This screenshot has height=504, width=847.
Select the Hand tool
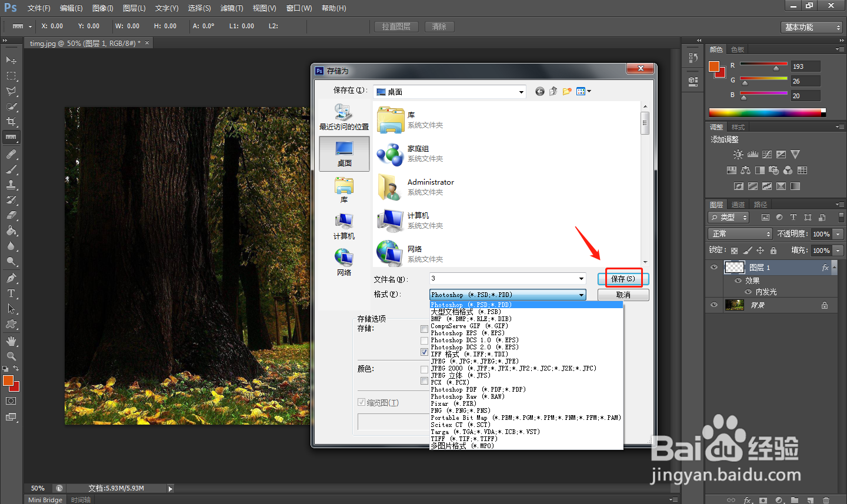[x=11, y=341]
